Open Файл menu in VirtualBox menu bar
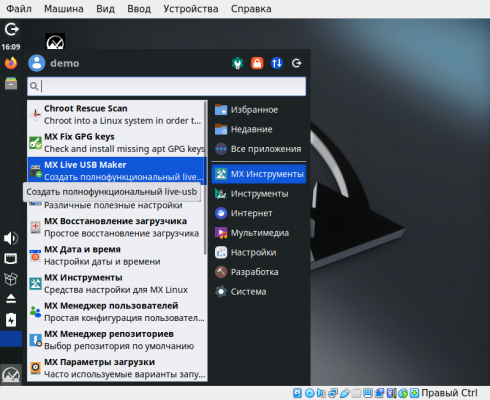Viewport: 490px width, 400px height. tap(19, 9)
